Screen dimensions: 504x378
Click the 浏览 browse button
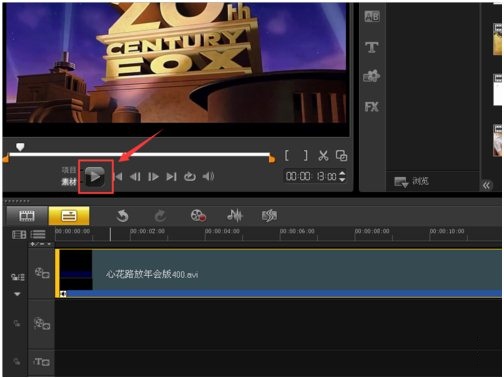pos(411,182)
